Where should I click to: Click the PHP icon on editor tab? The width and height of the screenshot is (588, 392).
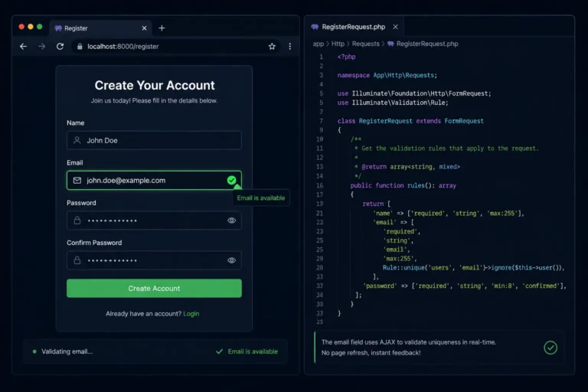pos(315,27)
